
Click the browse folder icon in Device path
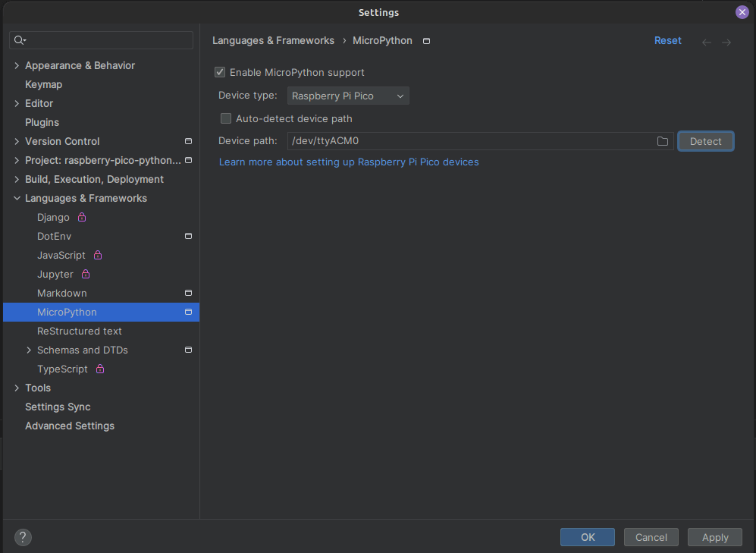tap(663, 141)
